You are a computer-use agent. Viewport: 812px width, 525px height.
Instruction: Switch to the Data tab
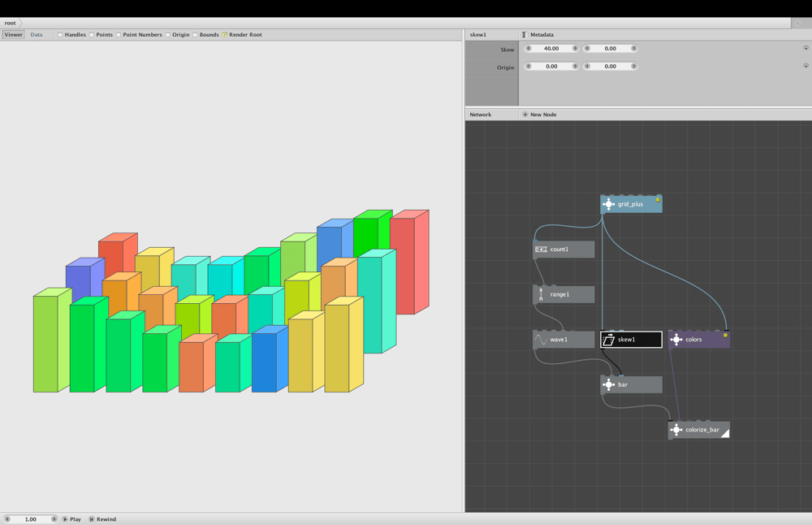point(37,35)
